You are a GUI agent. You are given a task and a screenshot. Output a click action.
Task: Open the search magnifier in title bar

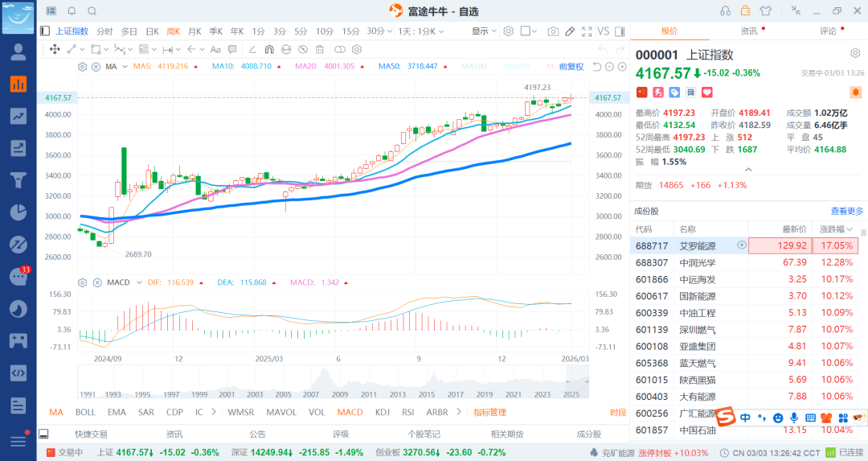click(92, 10)
